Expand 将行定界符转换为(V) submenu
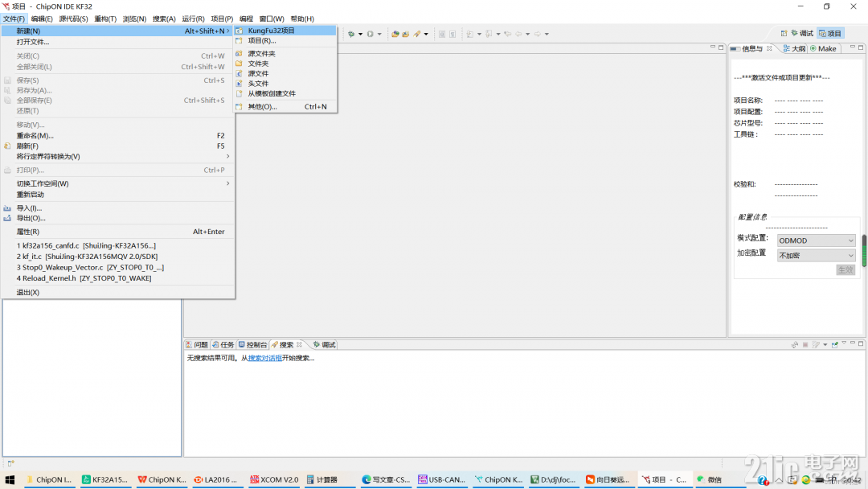This screenshot has width=868, height=489. click(x=118, y=157)
